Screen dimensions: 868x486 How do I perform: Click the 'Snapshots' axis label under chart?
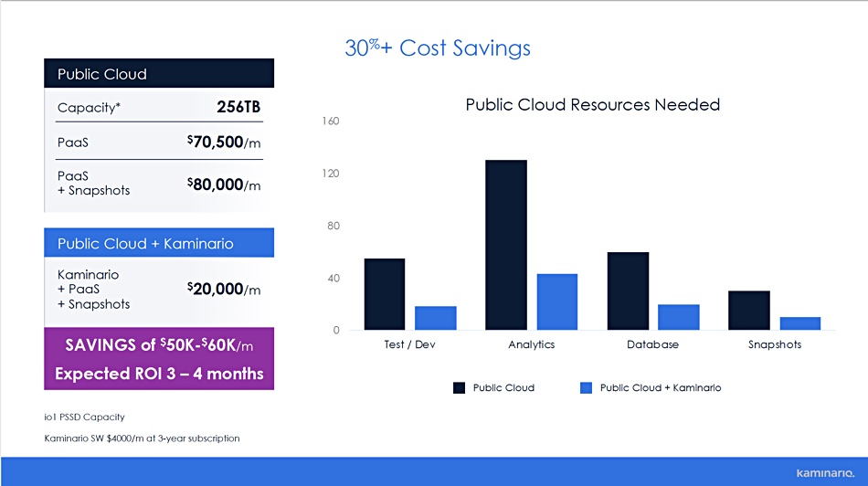[x=775, y=344]
